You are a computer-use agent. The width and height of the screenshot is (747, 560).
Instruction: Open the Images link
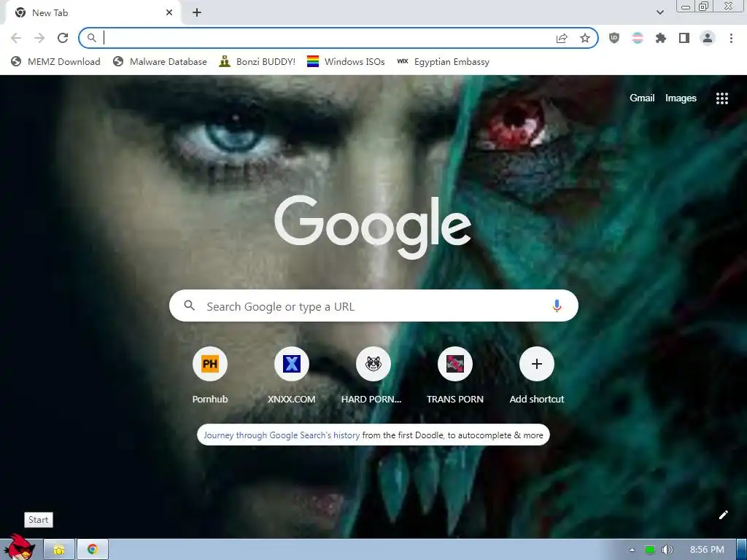pyautogui.click(x=681, y=98)
